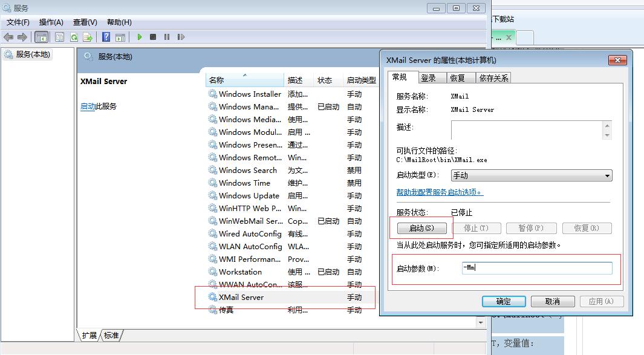644x355 pixels.
Task: Click gear icon beside WinHTTP Web P... service
Action: click(213, 208)
